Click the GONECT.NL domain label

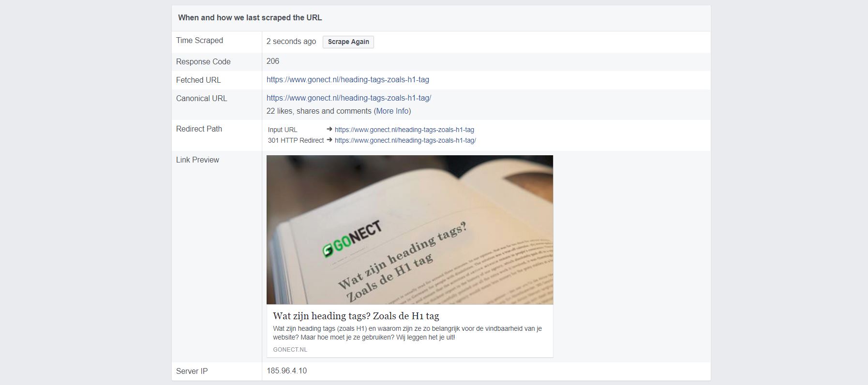(290, 349)
